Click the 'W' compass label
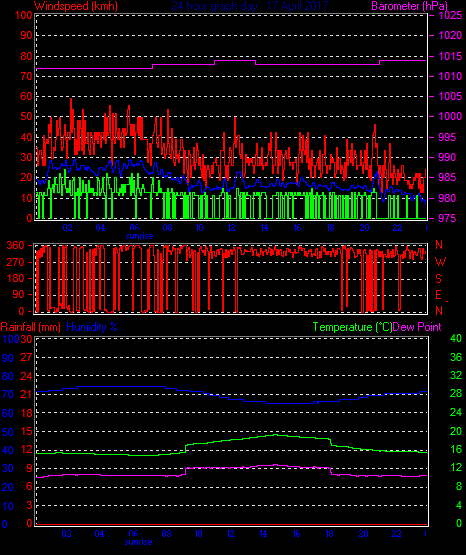Image resolution: width=466 pixels, height=555 pixels. pos(440,262)
